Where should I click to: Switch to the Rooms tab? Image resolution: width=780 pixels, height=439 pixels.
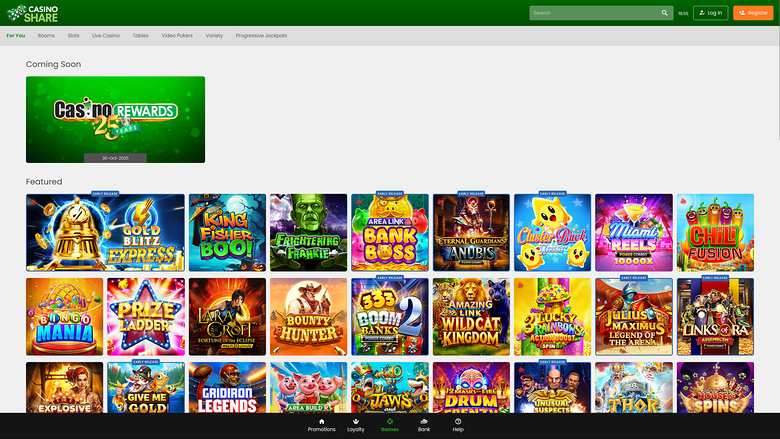click(46, 35)
